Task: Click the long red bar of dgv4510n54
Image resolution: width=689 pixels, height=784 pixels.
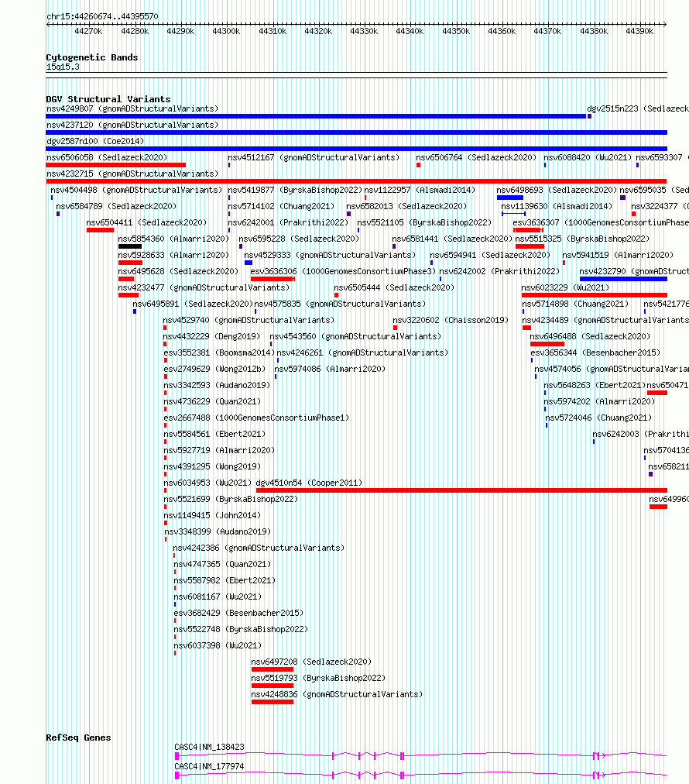Action: pyautogui.click(x=461, y=490)
